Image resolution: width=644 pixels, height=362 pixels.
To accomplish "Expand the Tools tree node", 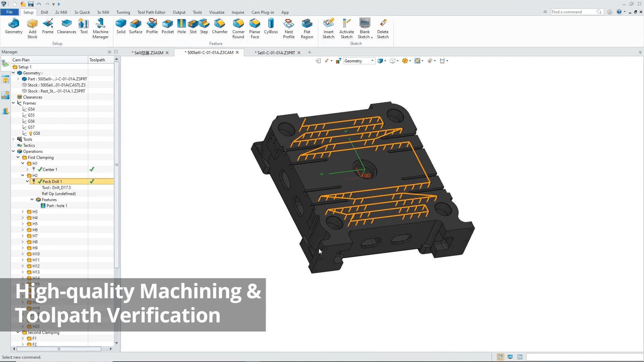I will (13, 139).
